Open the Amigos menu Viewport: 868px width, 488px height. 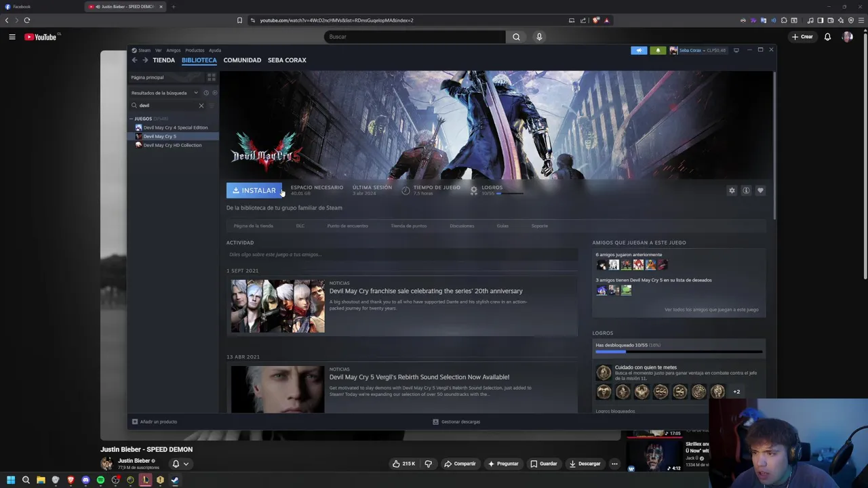[x=174, y=50]
